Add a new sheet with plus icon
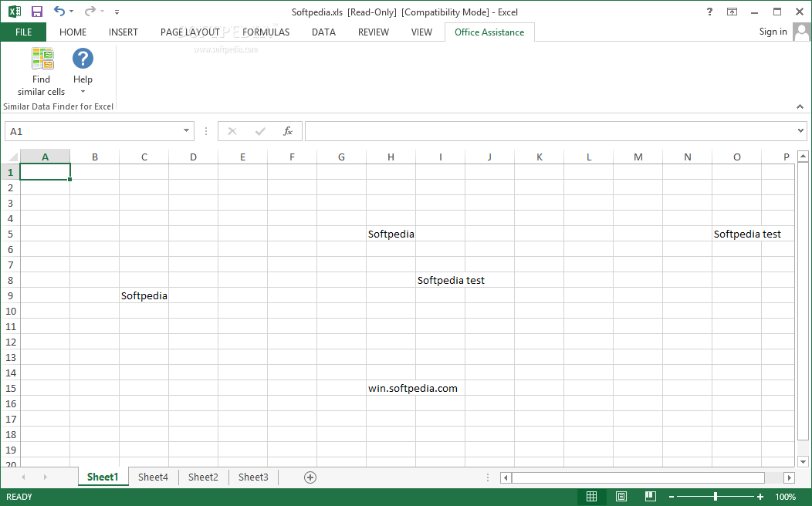 [310, 477]
